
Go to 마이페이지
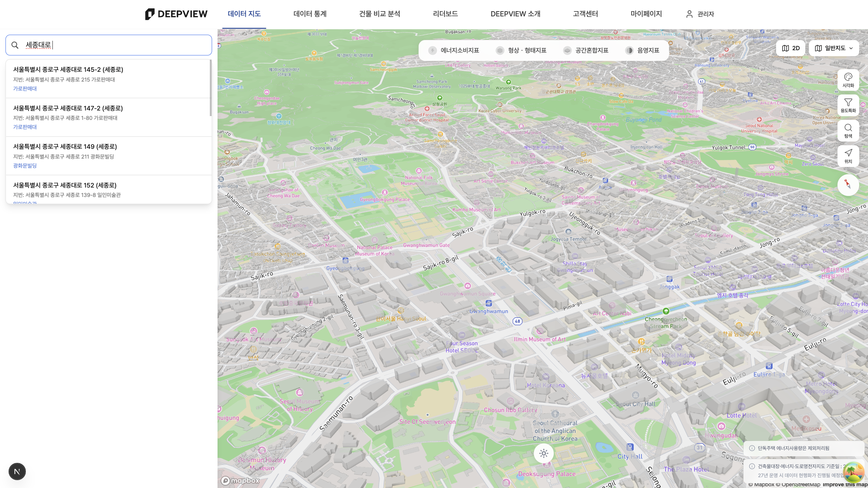pos(646,14)
